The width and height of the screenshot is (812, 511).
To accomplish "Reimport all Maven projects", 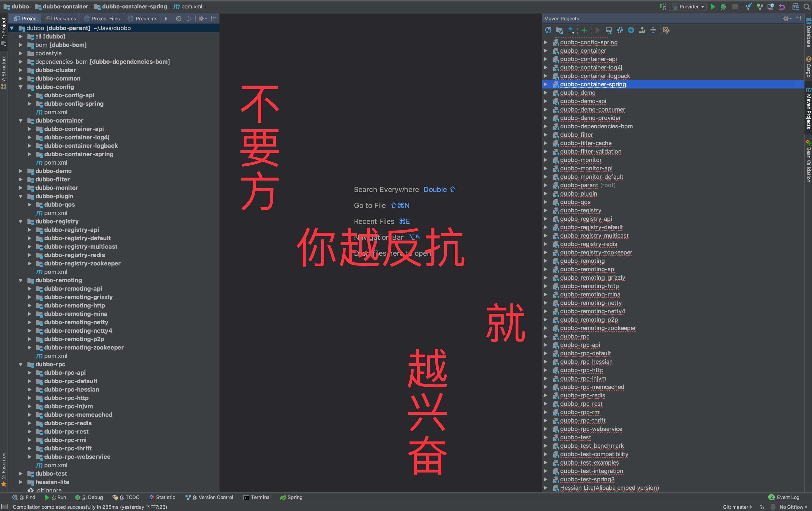I will click(x=548, y=30).
